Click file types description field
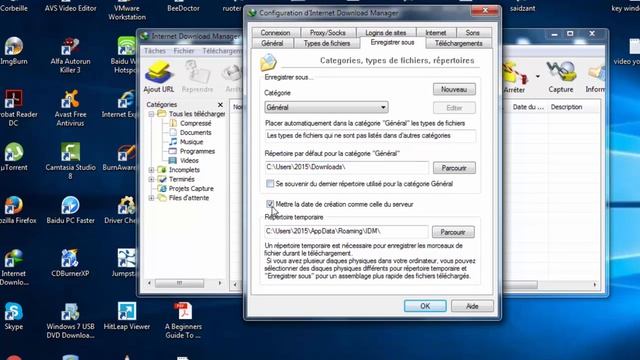Screen dimensions: 640x360 click(x=370, y=136)
